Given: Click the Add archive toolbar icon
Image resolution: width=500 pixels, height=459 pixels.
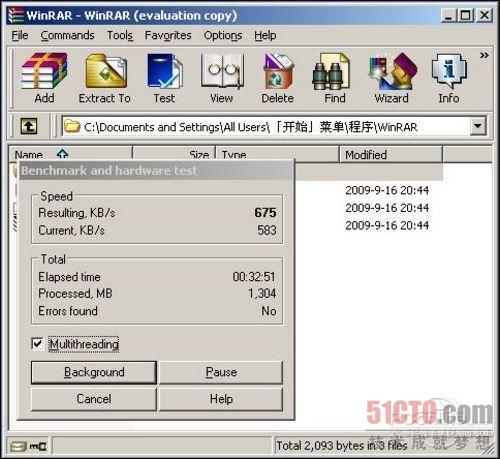Looking at the screenshot, I should pos(44,71).
